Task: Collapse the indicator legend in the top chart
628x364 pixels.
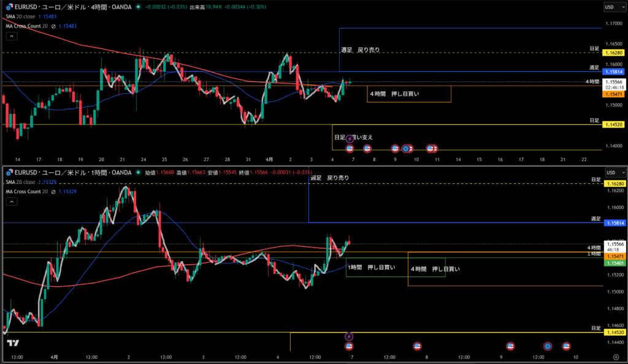Action: [x=10, y=36]
